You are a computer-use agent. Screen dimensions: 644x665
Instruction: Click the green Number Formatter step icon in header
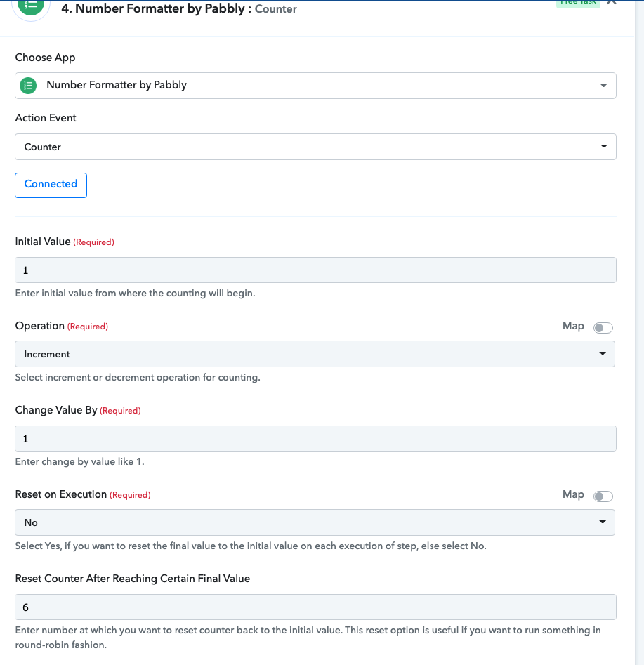(31, 6)
